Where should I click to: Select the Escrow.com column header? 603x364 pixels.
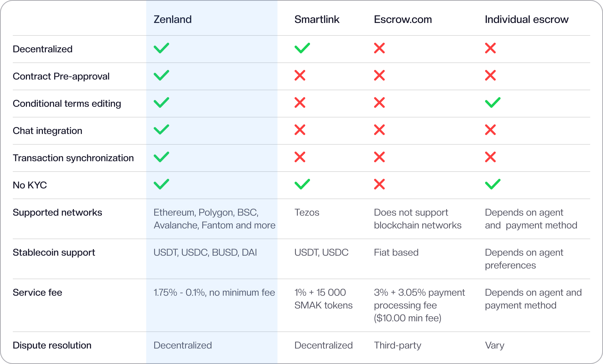point(403,19)
